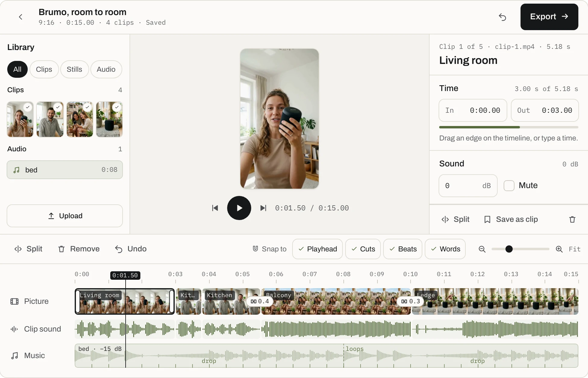Click Split in the timeline toolbar
Image resolution: width=588 pixels, height=378 pixels.
tap(28, 249)
